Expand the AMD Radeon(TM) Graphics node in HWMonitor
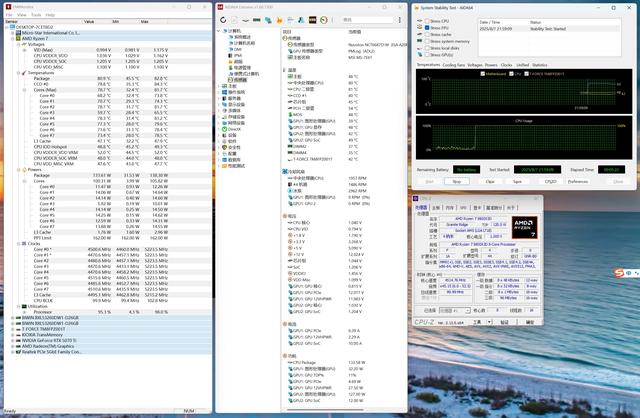Image resolution: width=640 pixels, height=418 pixels. 13,346
